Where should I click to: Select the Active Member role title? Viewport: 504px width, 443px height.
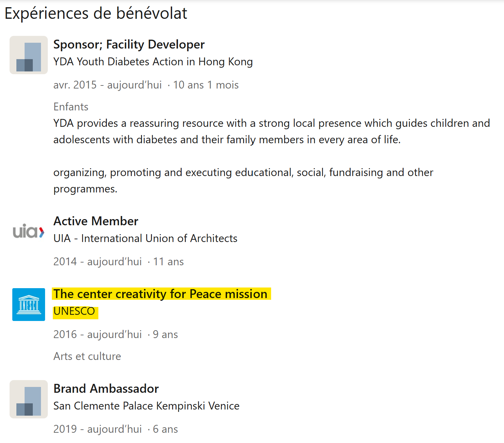(x=96, y=221)
